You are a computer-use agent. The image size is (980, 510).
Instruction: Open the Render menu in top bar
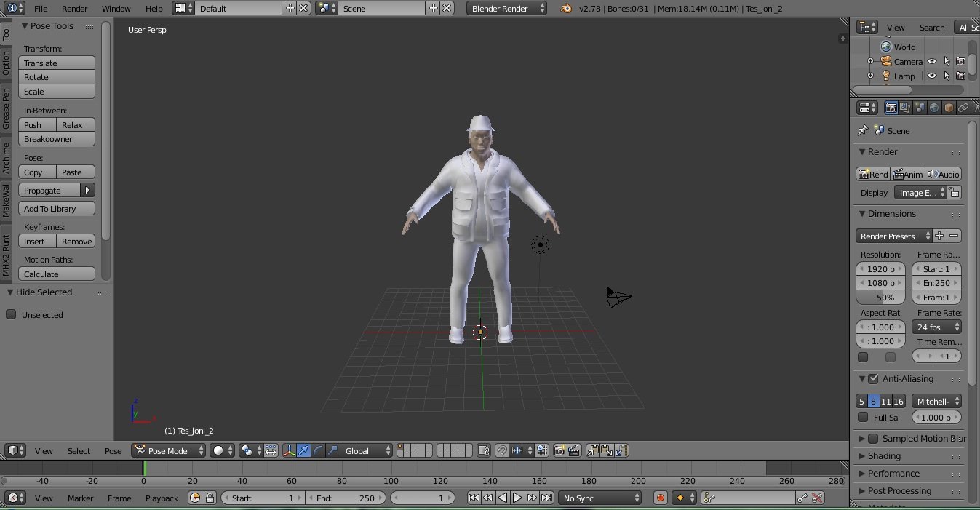pos(74,8)
